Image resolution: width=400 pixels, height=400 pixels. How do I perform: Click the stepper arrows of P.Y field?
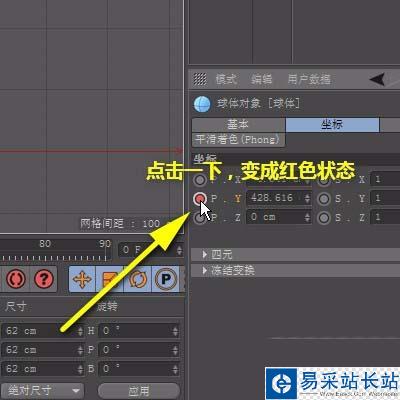click(307, 199)
